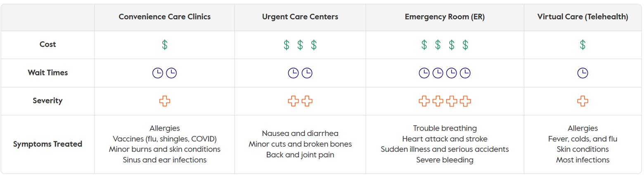Click the first dollar sign under Emergency Room
The height and width of the screenshot is (176, 644).
[424, 45]
